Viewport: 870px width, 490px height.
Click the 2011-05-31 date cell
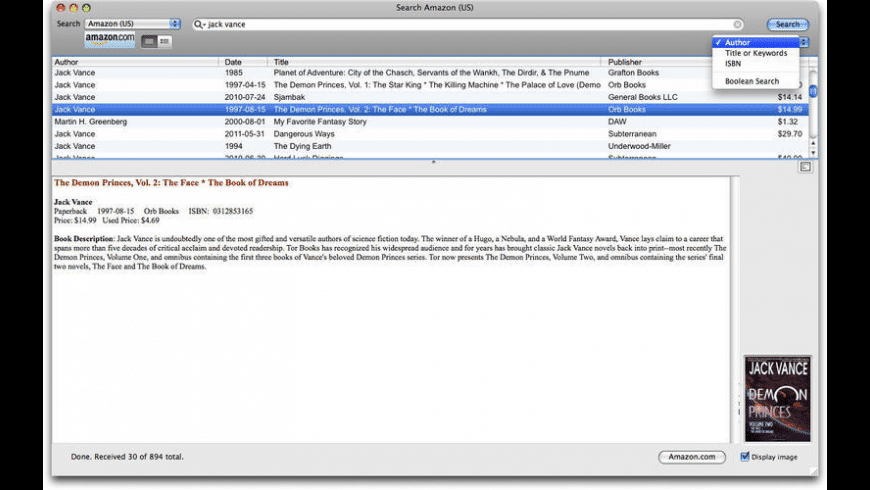coord(245,134)
